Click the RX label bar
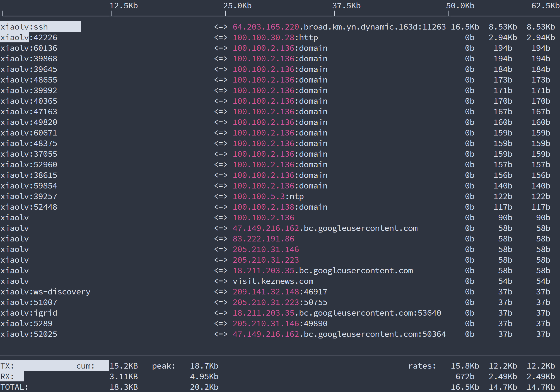560x392 pixels. [x=12, y=376]
